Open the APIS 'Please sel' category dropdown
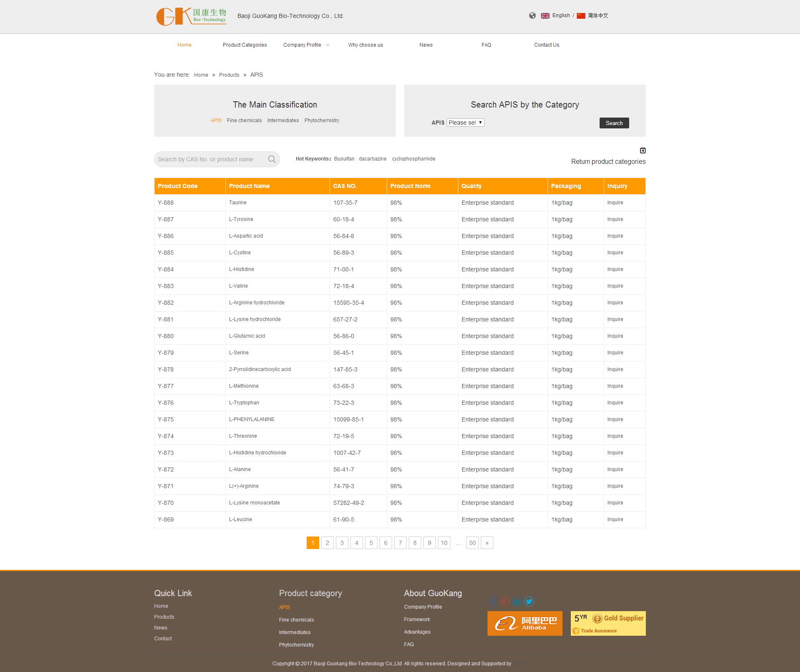 pos(465,122)
